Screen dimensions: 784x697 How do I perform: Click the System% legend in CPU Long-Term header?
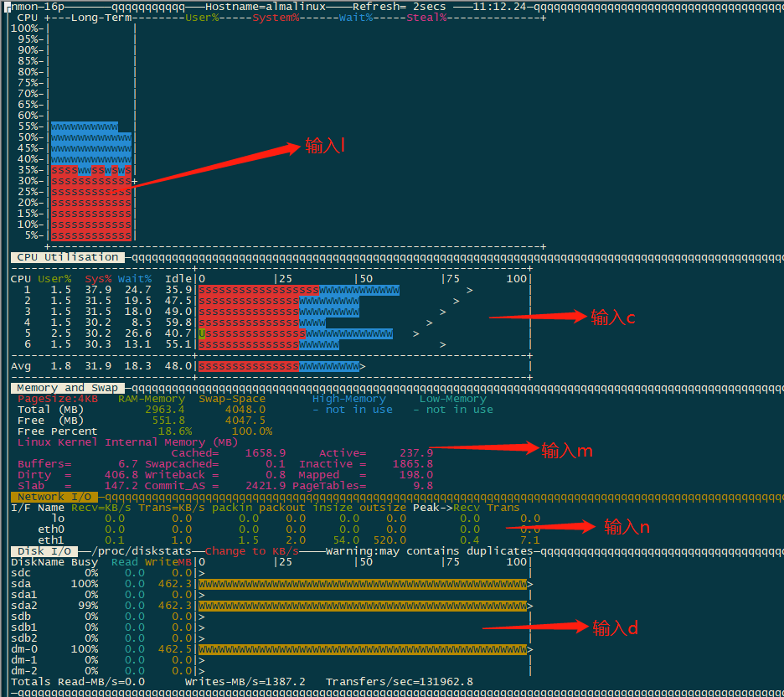tap(276, 18)
